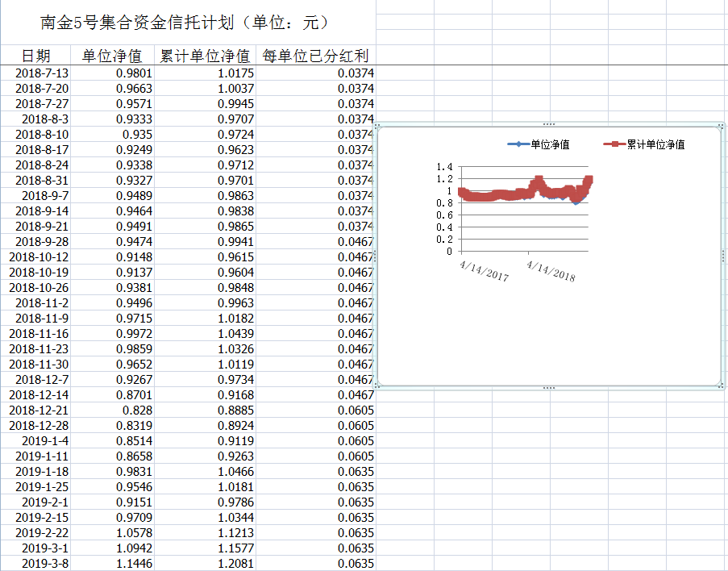The height and width of the screenshot is (571, 728).
Task: Click the 4/14/2018 horizontal axis label
Action: (551, 271)
